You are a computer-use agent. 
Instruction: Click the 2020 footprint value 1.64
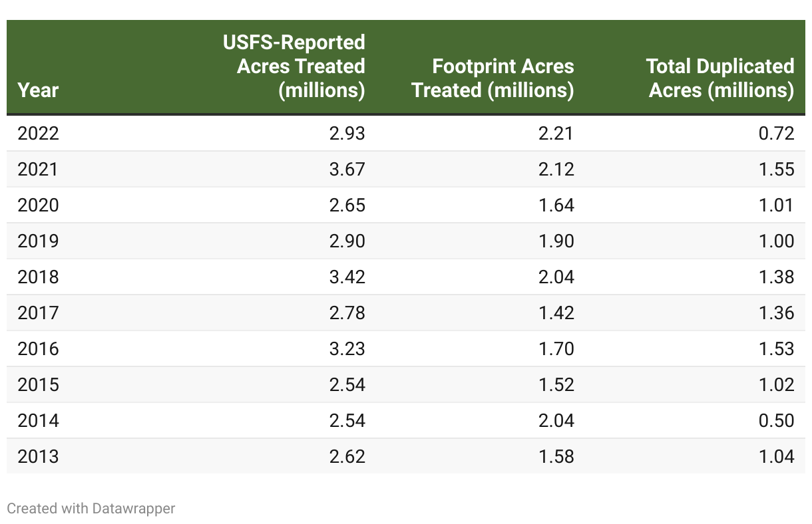click(x=556, y=205)
